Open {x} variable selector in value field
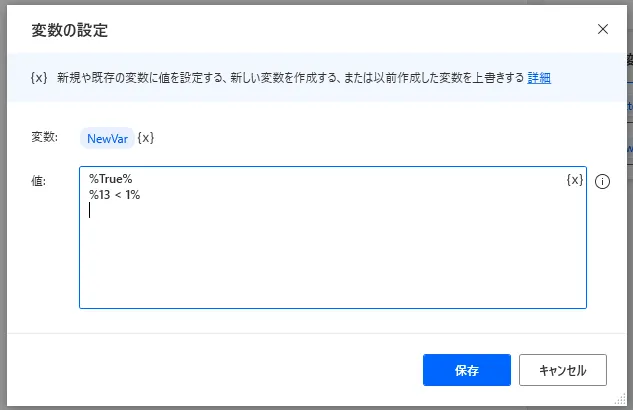Screen dimensions: 633x410 coord(575,180)
